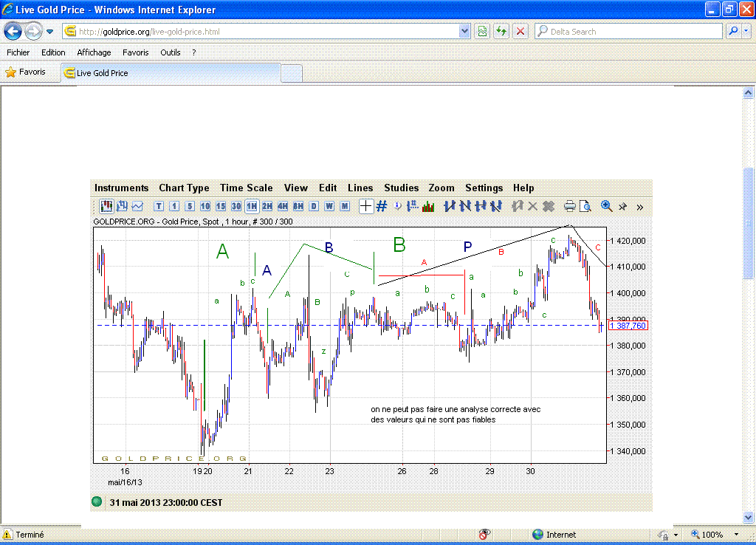Expand more toolbar options chevron
Screen dimensions: 756x545
[640, 207]
